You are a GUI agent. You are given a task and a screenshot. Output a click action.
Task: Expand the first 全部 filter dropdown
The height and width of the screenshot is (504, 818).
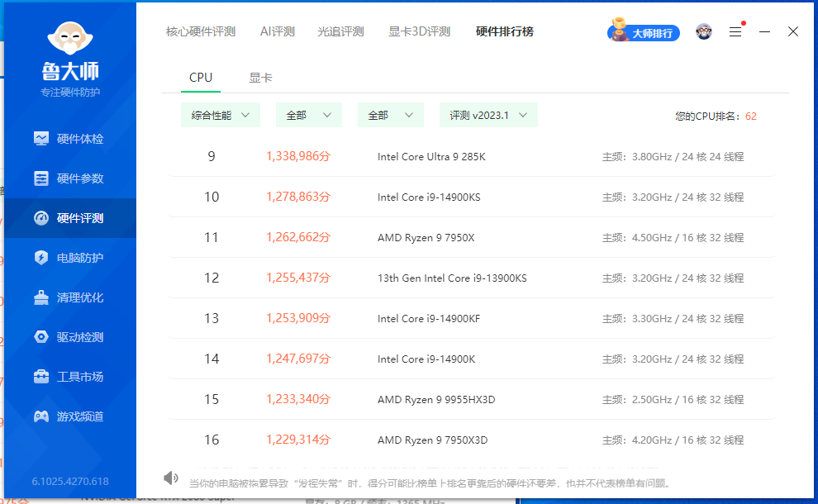pos(309,116)
